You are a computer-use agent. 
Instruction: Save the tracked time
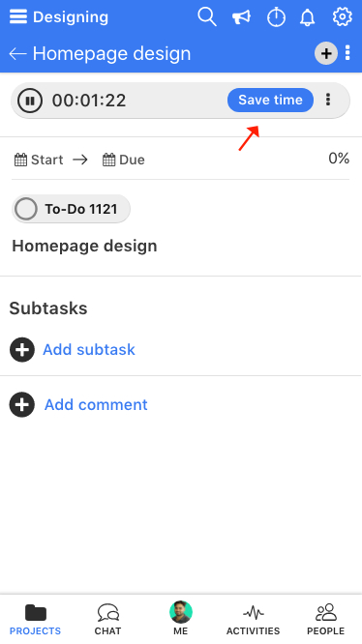pos(270,100)
